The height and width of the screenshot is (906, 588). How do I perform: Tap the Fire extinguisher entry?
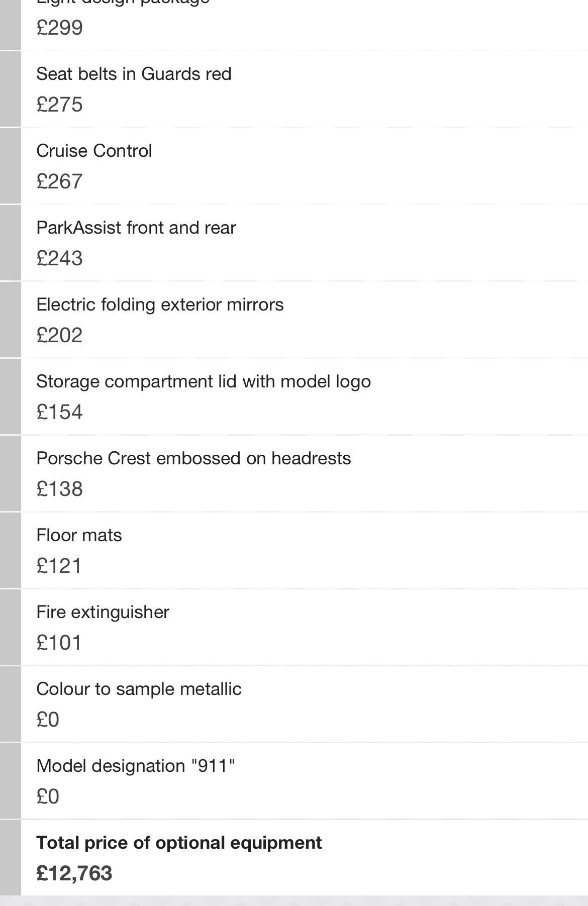tap(305, 628)
